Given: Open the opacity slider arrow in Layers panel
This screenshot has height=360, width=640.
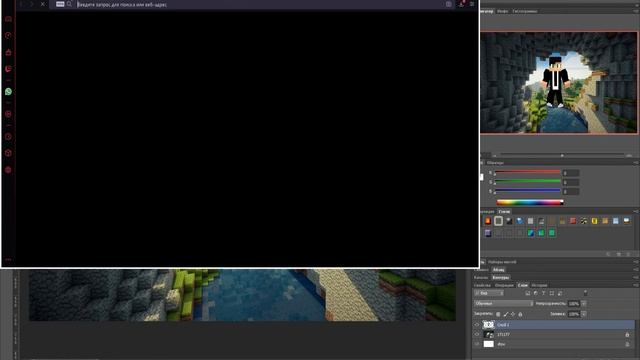Looking at the screenshot, I should (x=584, y=304).
